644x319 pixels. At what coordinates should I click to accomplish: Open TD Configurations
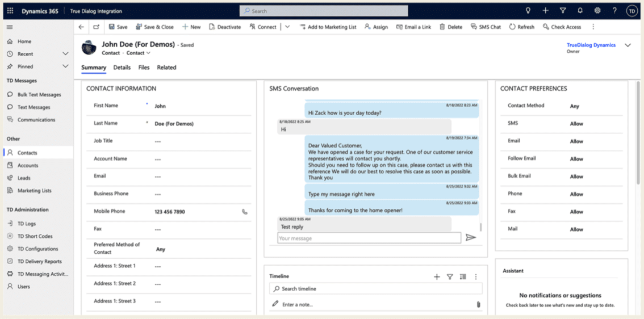[37, 249]
